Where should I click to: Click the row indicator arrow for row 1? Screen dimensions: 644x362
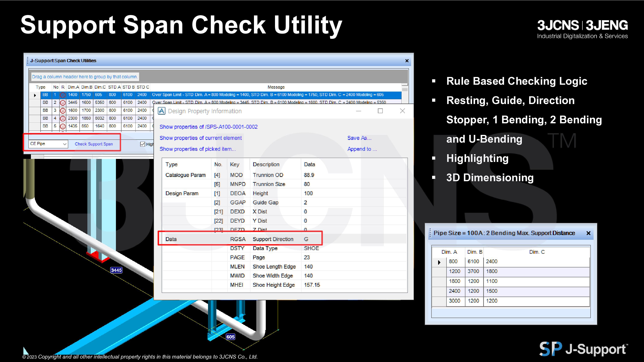tap(35, 95)
